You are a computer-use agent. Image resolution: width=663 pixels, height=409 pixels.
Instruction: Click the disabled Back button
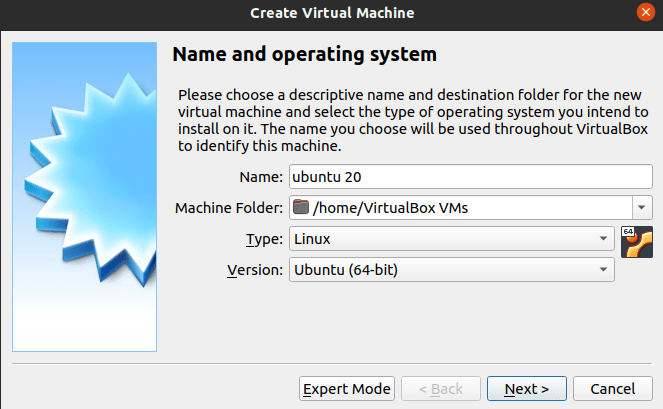pyautogui.click(x=441, y=389)
